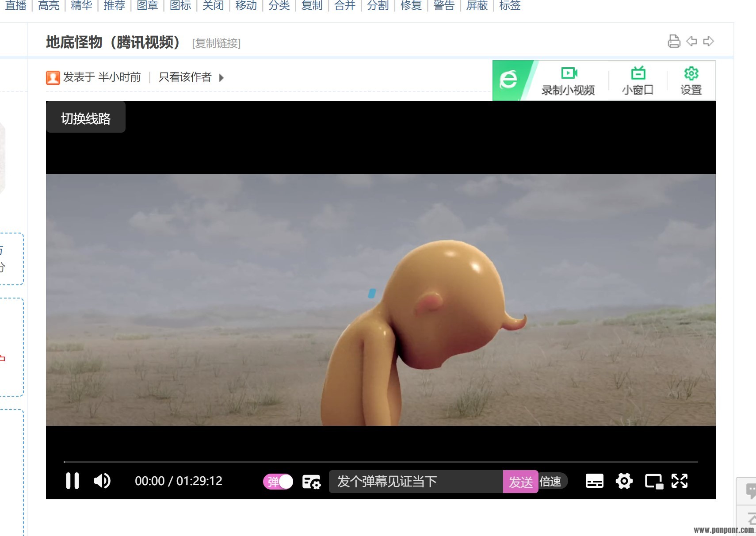This screenshot has width=756, height=536.
Task: Click 合并 moderation option
Action: click(345, 5)
